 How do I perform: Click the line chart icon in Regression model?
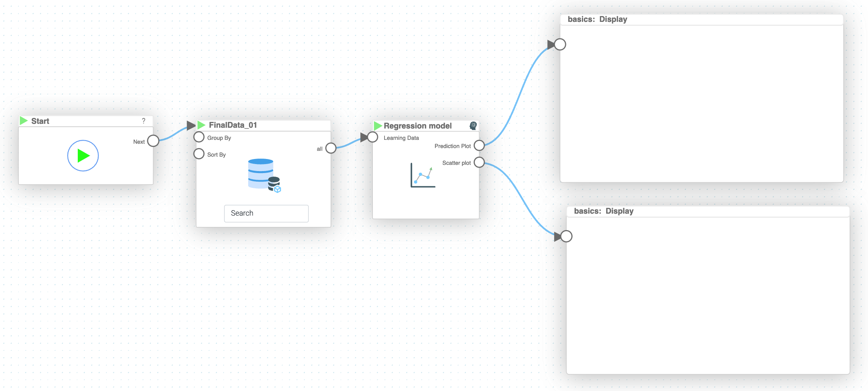point(422,175)
